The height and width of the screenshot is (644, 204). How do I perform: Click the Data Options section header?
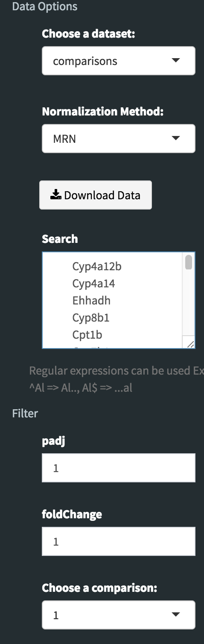(x=45, y=6)
